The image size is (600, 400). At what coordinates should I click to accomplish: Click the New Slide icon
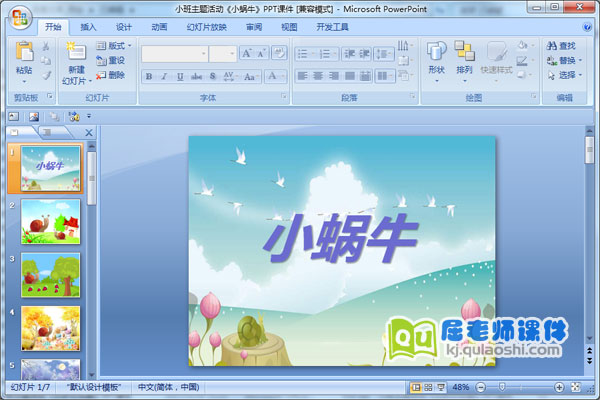(76, 51)
